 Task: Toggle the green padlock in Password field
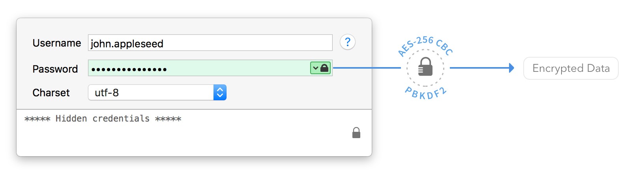point(325,68)
